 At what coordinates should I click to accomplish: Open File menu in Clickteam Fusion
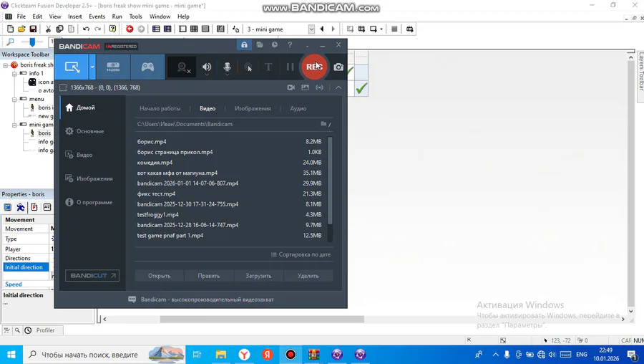pos(21,16)
